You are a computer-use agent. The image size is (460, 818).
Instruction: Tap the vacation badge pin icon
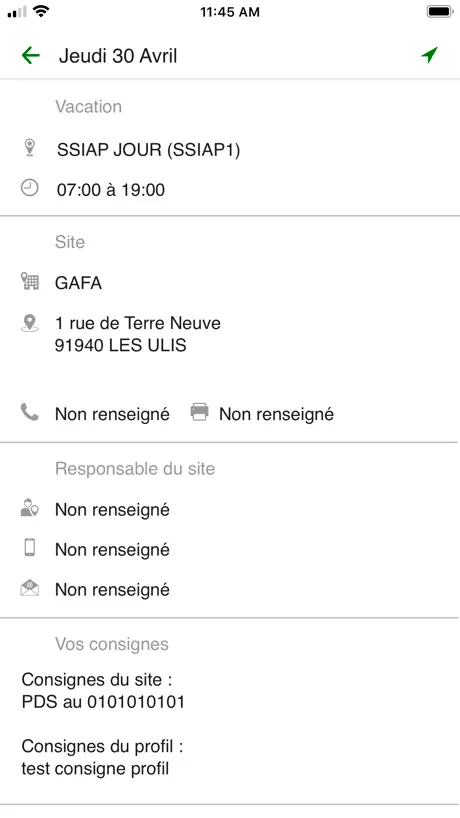(x=30, y=148)
